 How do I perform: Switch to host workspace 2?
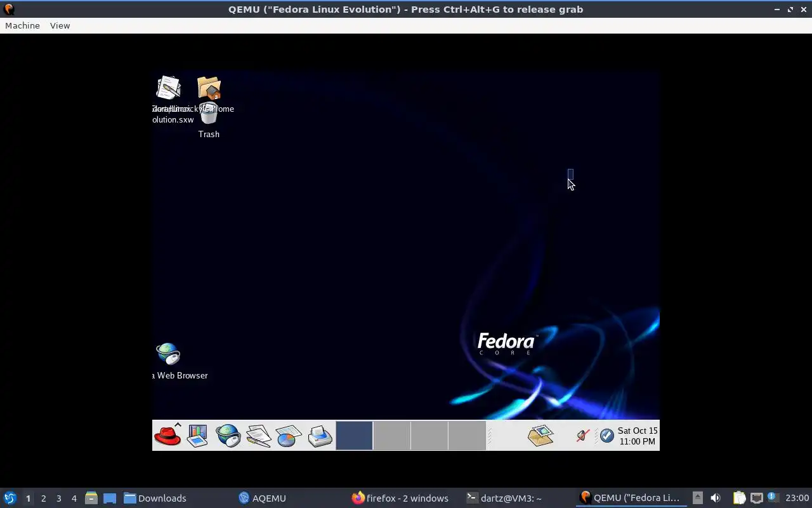click(x=43, y=498)
